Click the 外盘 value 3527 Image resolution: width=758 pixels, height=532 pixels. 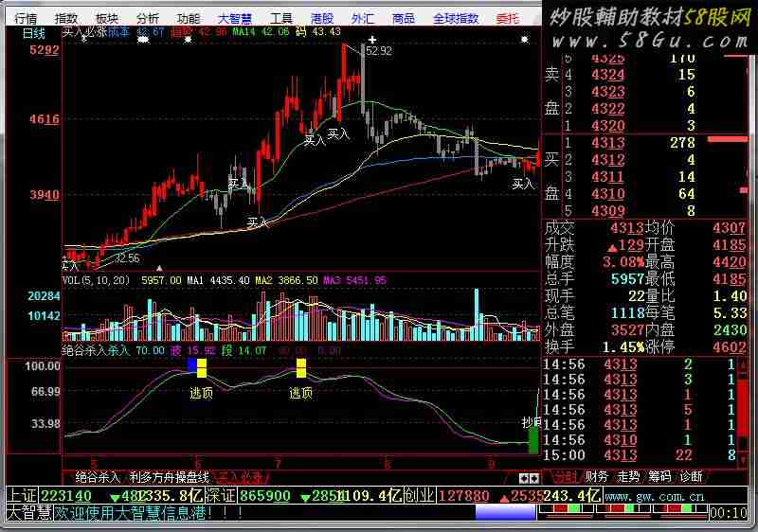click(x=627, y=330)
